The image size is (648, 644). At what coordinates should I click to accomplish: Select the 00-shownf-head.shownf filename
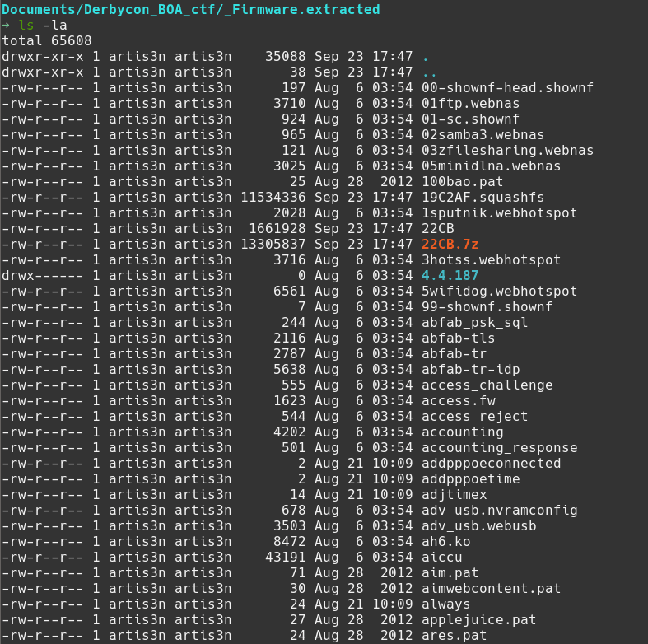coord(507,88)
